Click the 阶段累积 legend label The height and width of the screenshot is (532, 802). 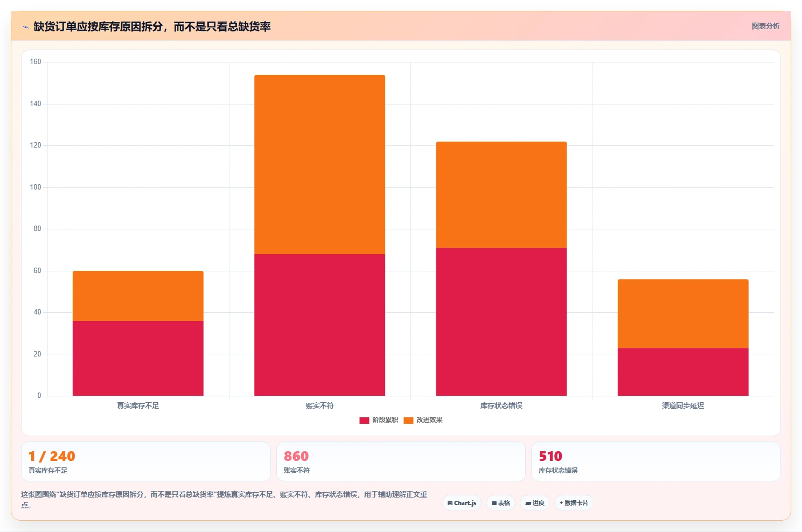(x=385, y=420)
